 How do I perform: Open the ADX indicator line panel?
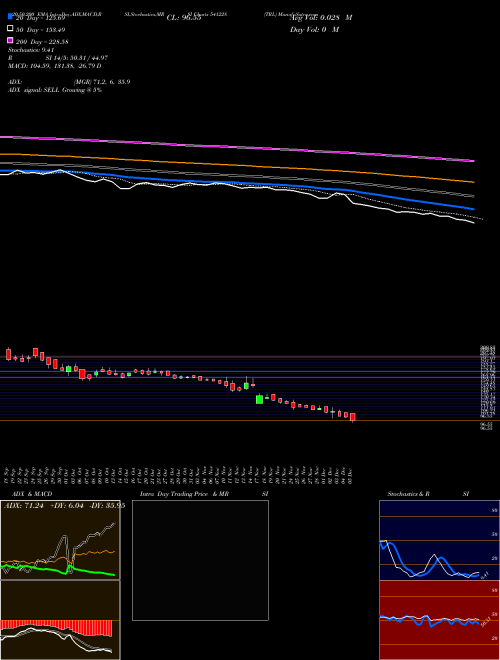[x=60, y=540]
